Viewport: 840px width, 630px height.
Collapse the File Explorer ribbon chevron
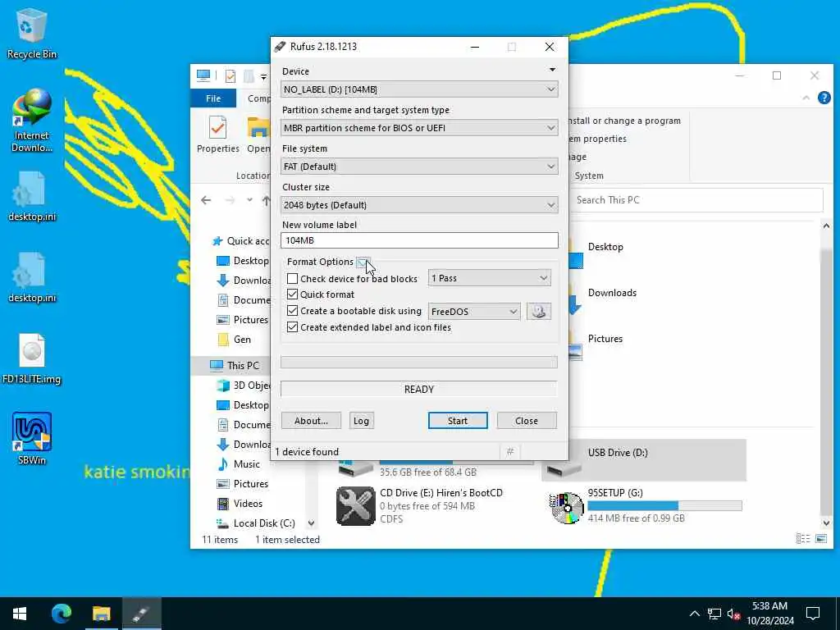point(806,98)
